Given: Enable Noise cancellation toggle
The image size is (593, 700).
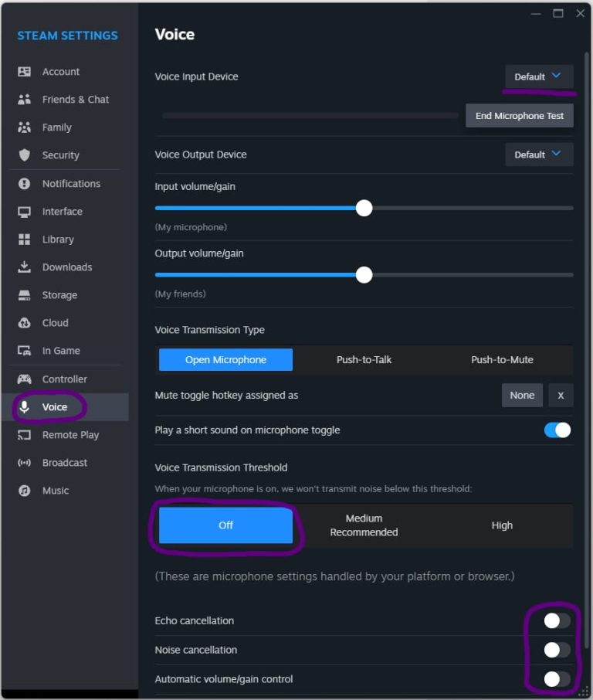Looking at the screenshot, I should [557, 650].
